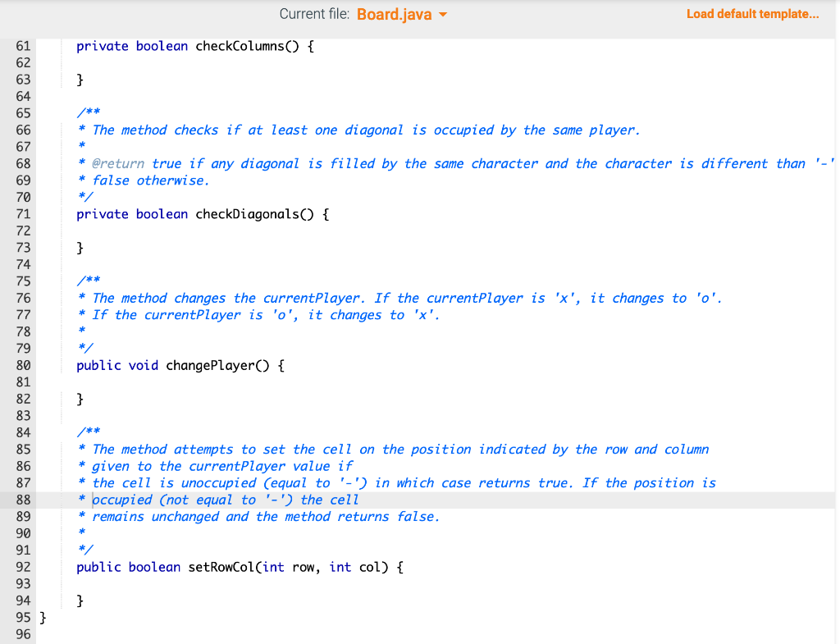Screen dimensions: 840x644
Task: Click line number 88 in the gutter
Action: click(x=23, y=500)
